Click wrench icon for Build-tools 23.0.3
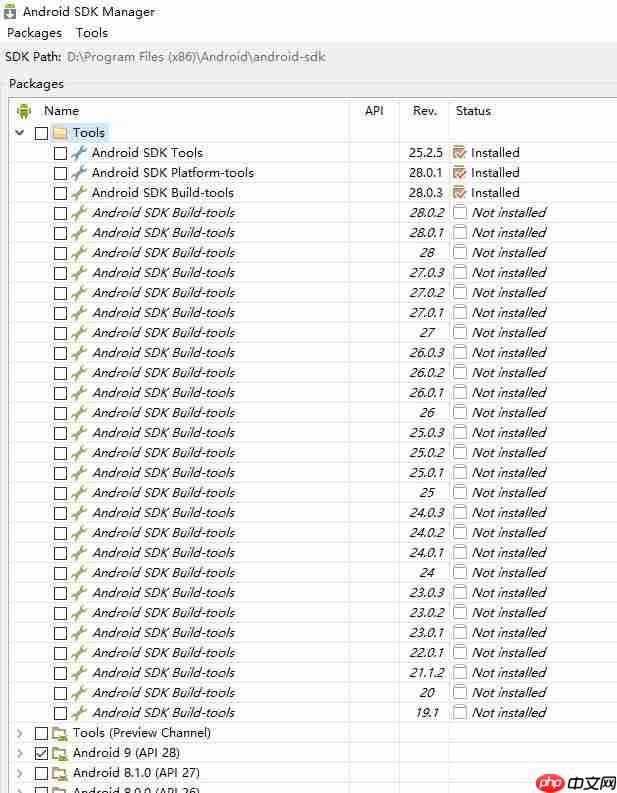Viewport: 617px width, 793px height. (79, 592)
